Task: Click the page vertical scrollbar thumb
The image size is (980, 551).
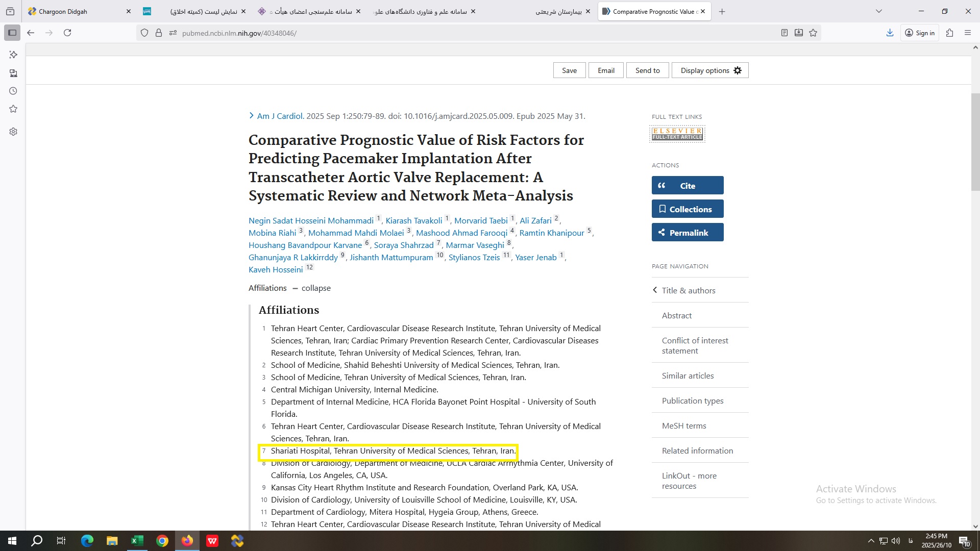Action: point(975,142)
